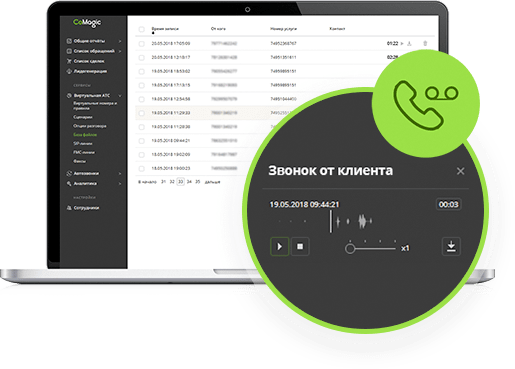Open the Общие отчёты sidebar icon
This screenshot has width=515, height=369.
pos(69,41)
